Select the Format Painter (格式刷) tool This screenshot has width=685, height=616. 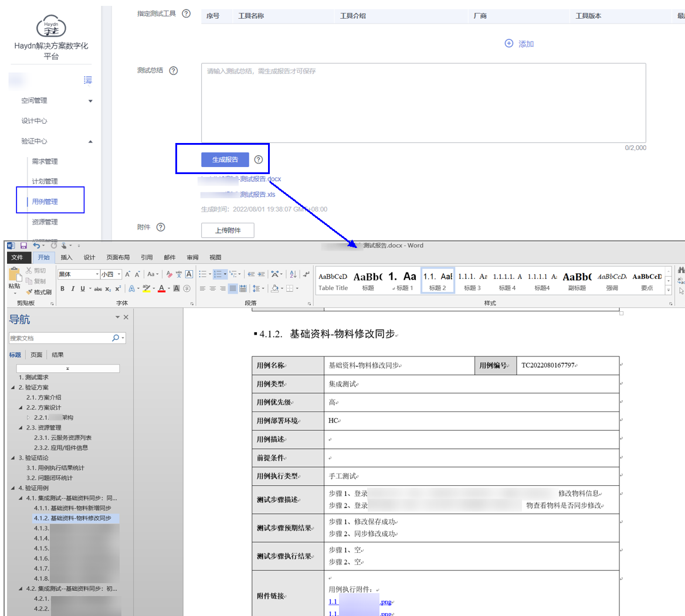39,292
